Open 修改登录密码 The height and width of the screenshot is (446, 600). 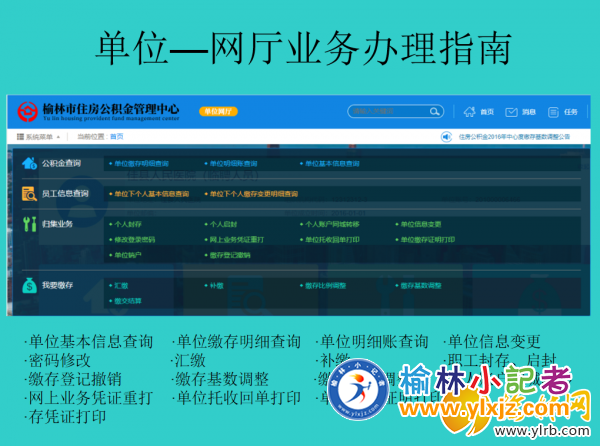[x=135, y=240]
